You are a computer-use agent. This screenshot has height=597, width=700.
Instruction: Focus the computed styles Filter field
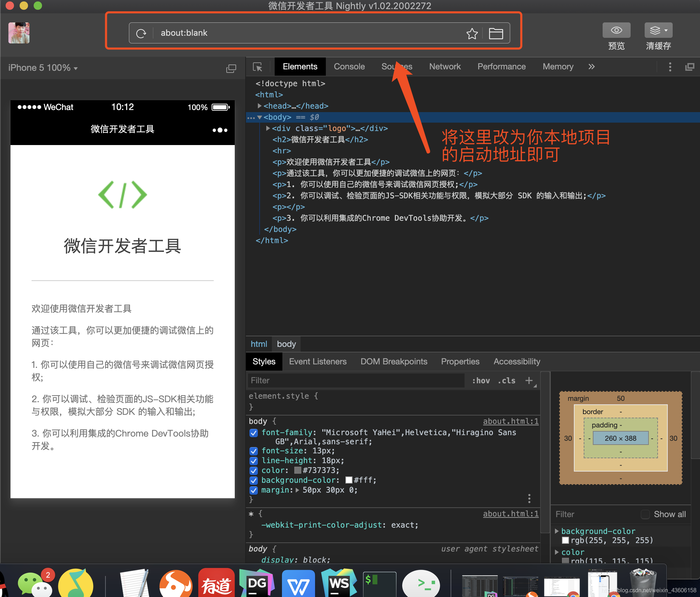(596, 514)
